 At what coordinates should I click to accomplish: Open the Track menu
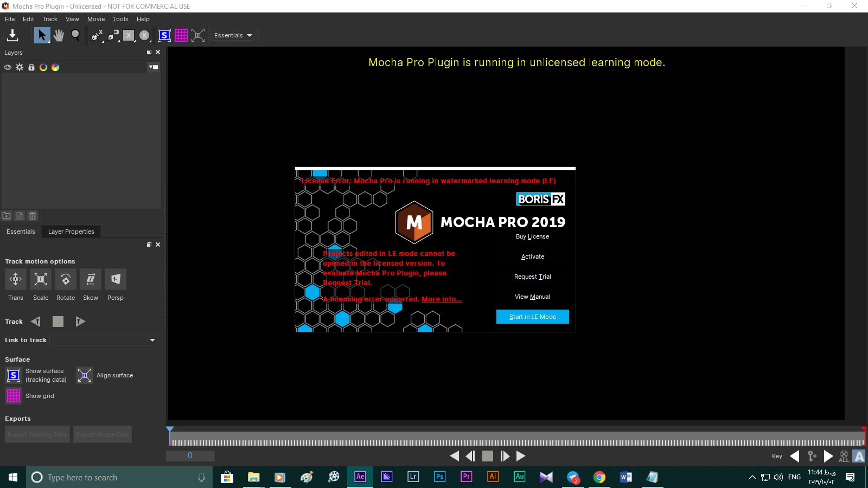click(x=50, y=19)
